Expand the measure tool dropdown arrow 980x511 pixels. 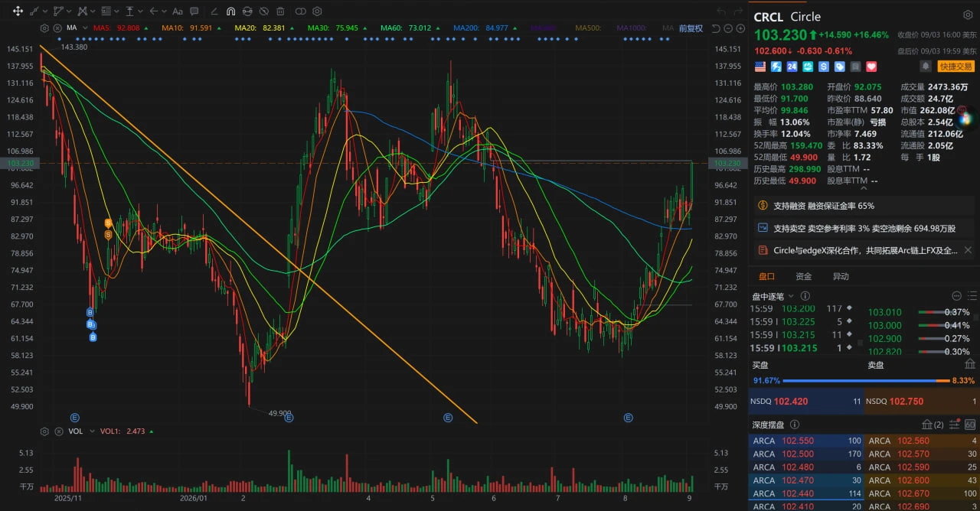click(140, 11)
